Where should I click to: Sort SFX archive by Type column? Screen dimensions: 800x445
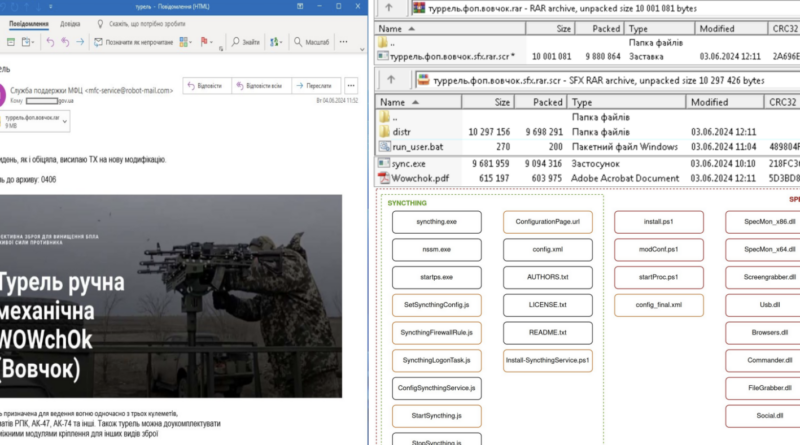coord(626,102)
